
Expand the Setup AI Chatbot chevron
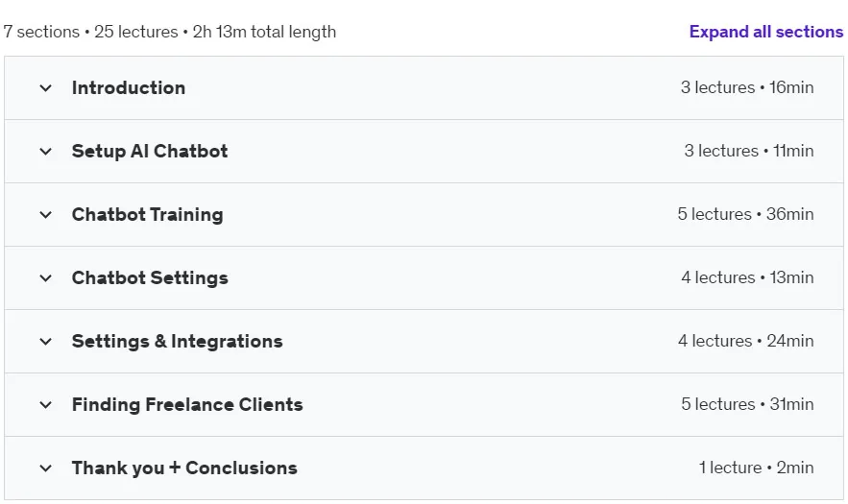pyautogui.click(x=46, y=152)
